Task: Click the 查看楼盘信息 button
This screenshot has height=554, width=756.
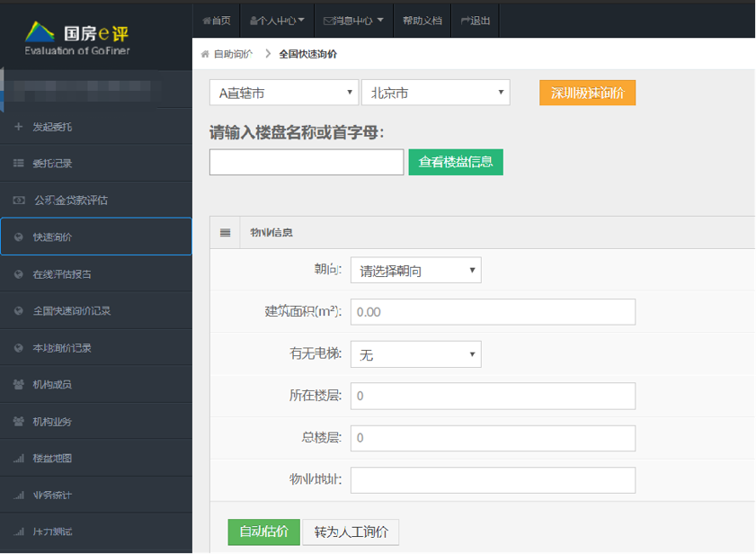Action: 456,162
